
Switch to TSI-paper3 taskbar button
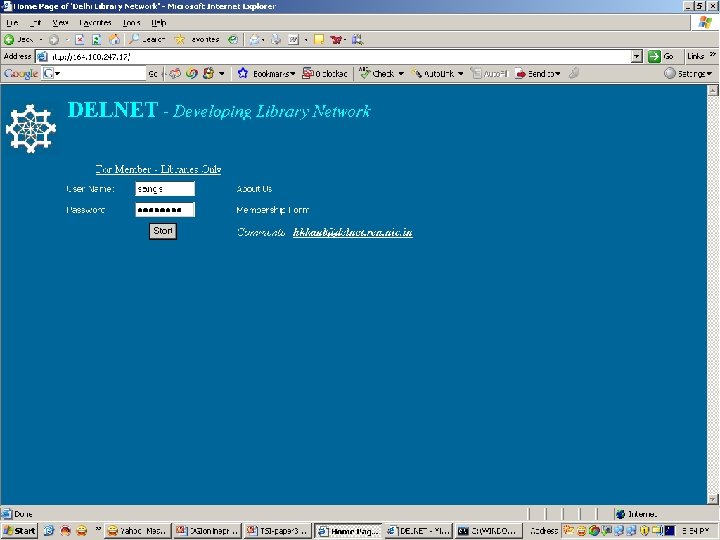pyautogui.click(x=278, y=531)
